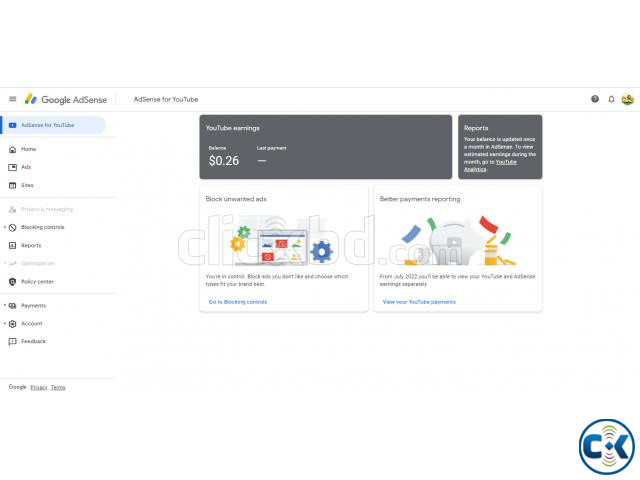This screenshot has width=640, height=480.
Task: Click the Policy center shield icon
Action: coord(13,282)
